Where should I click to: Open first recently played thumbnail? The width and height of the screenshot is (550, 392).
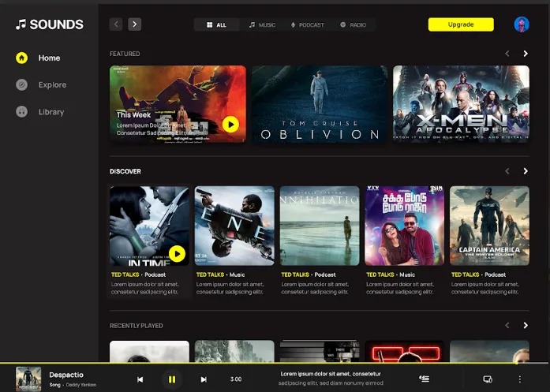[149, 351]
